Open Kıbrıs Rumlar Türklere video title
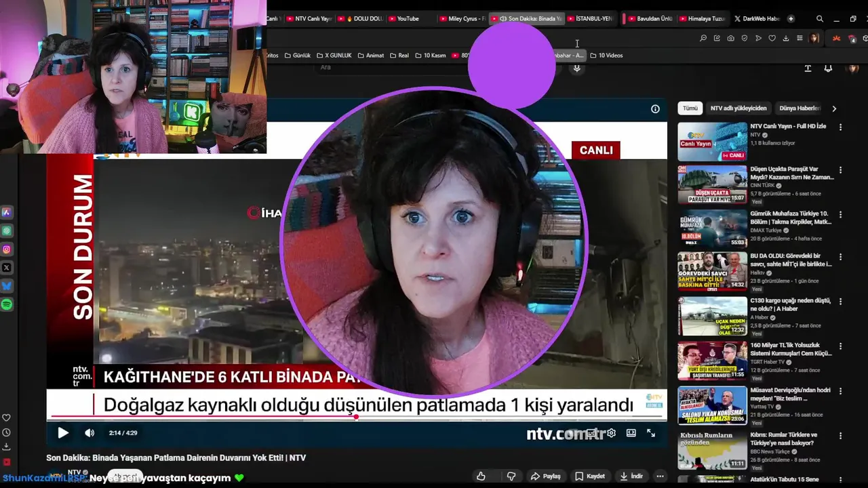This screenshot has width=868, height=488. (x=784, y=439)
